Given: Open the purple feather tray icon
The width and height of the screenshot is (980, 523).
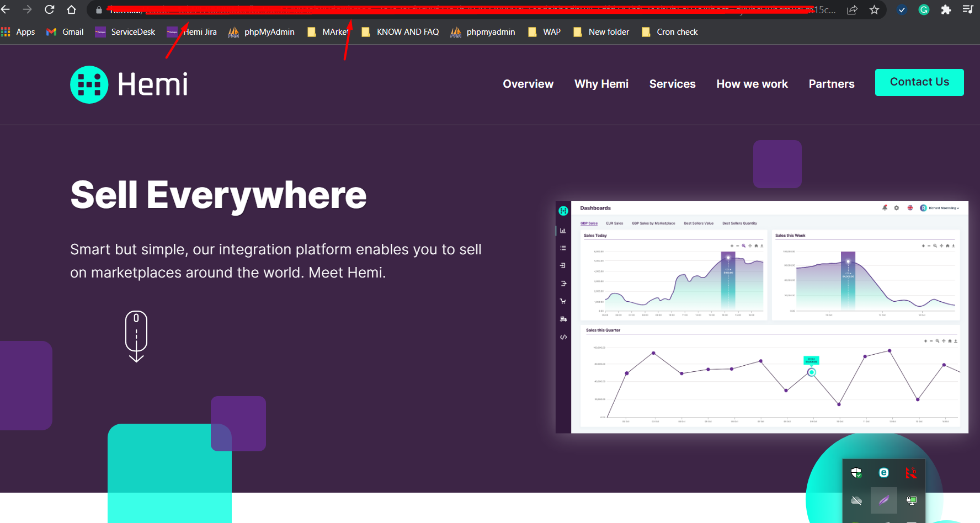Looking at the screenshot, I should 883,500.
